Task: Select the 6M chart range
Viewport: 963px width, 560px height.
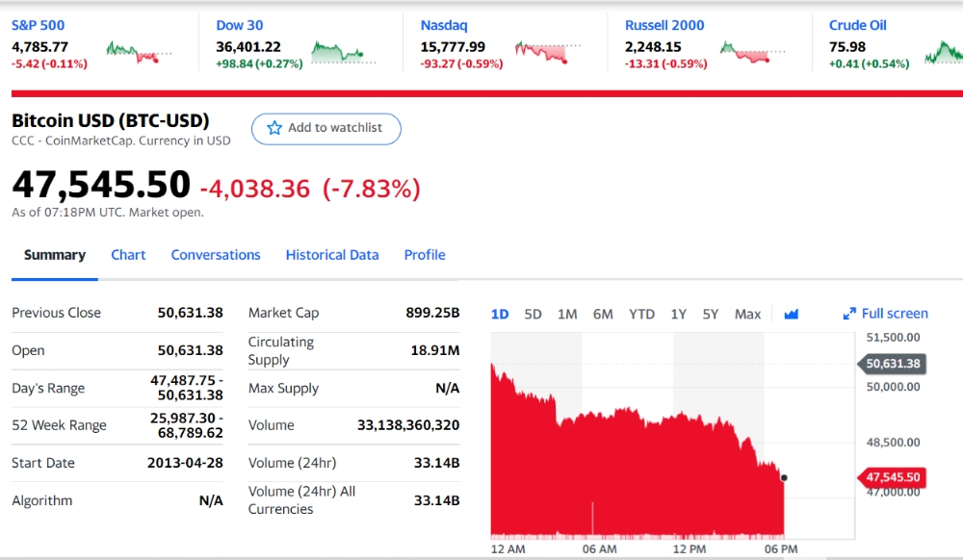Action: 603,314
